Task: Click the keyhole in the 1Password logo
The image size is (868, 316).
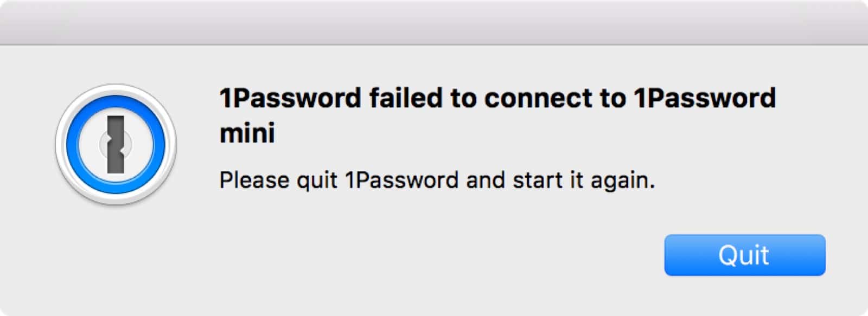Action: tap(116, 145)
